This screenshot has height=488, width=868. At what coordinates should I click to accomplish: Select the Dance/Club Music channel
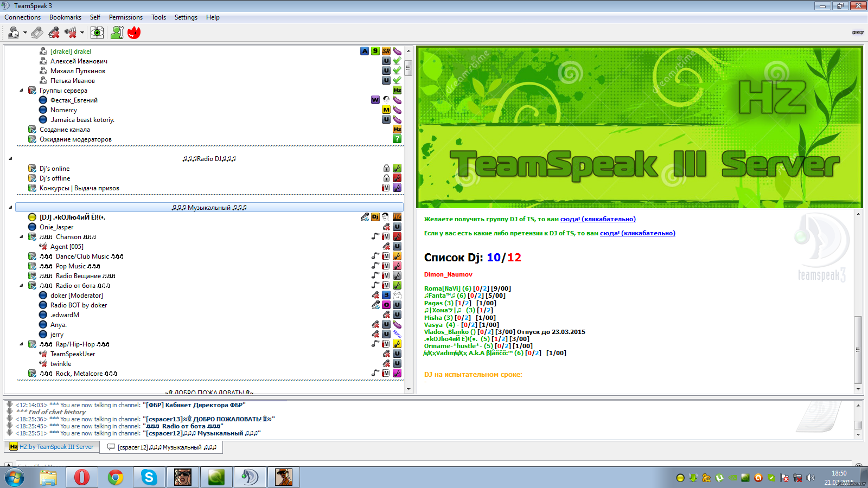[x=81, y=256]
